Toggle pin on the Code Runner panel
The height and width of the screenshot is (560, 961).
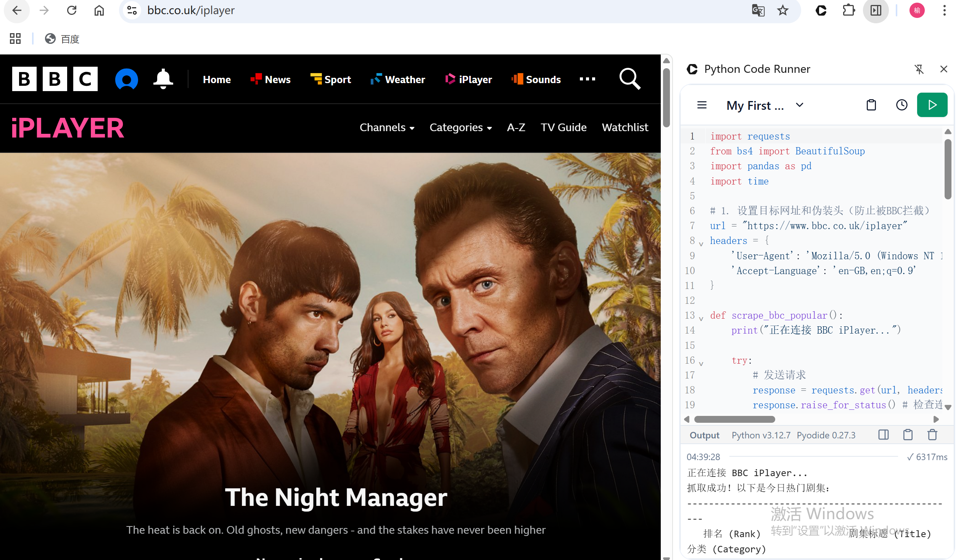(919, 69)
